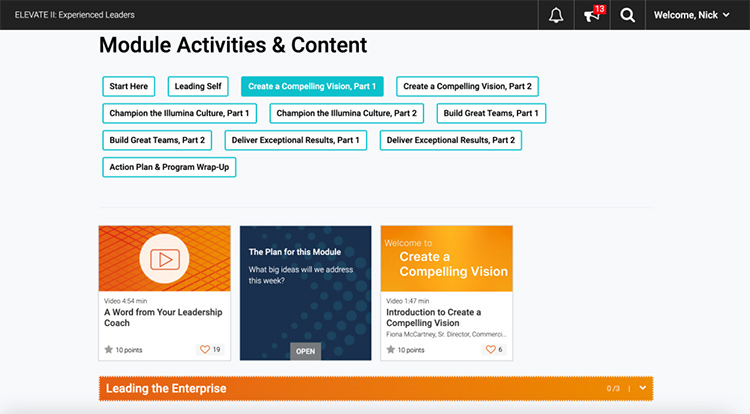
Task: Expand the Welcome, Nick user menu
Action: [691, 15]
